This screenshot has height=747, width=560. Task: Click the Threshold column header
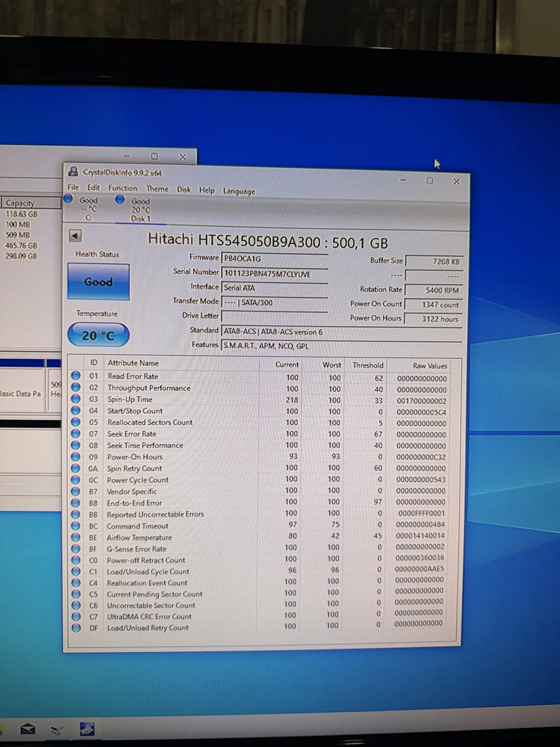[x=367, y=365]
